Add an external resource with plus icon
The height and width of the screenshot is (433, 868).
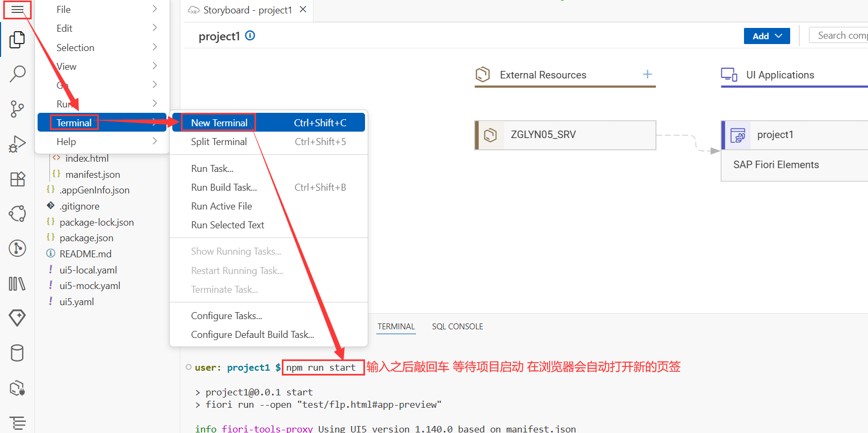click(x=647, y=74)
